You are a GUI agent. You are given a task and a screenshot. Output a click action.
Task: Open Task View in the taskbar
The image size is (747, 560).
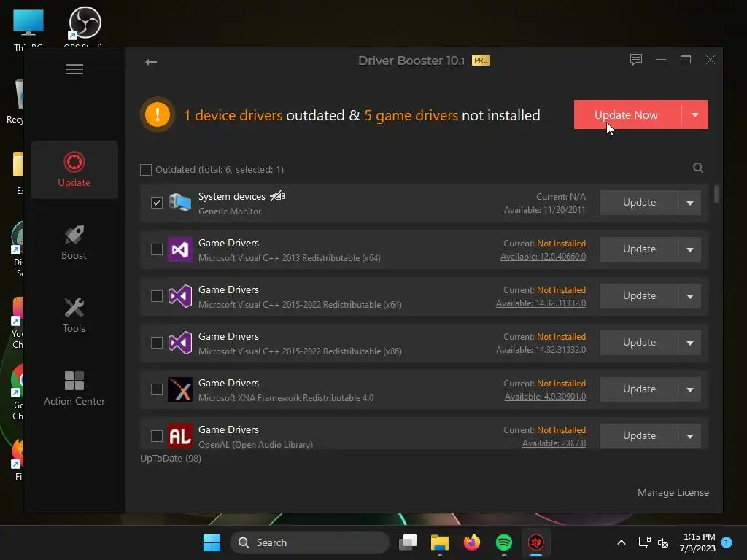click(408, 542)
